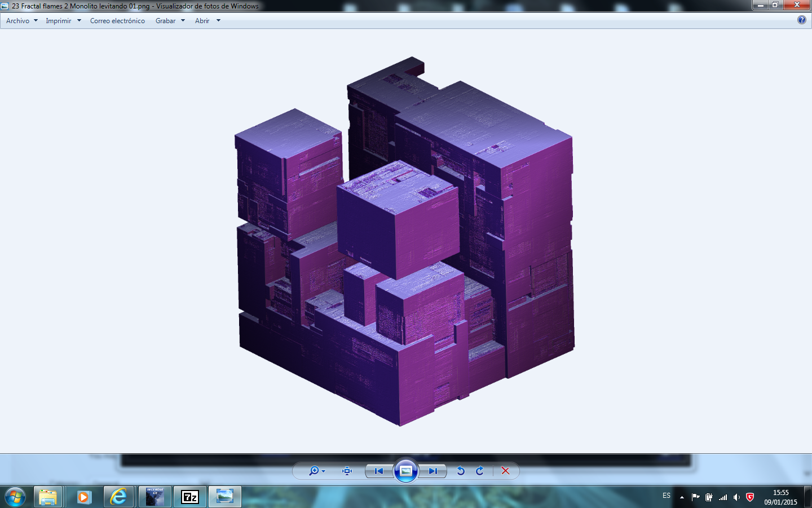Open the Imprimir dropdown menu
The image size is (812, 508).
coord(63,21)
